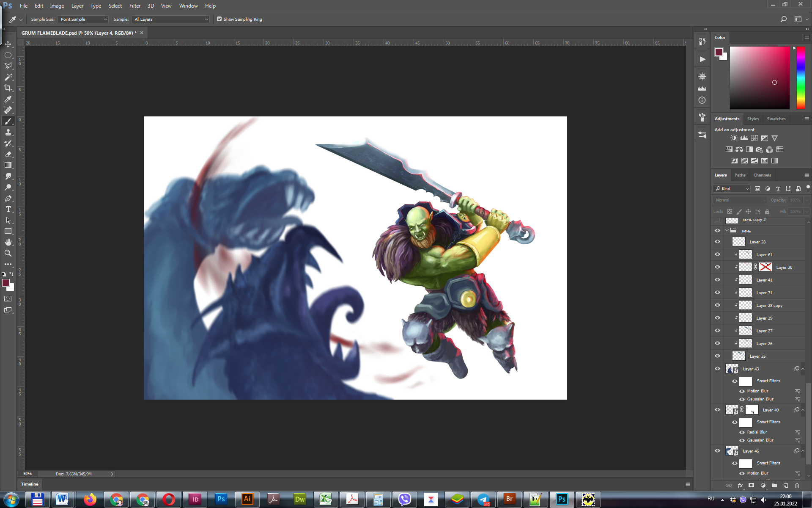The height and width of the screenshot is (508, 812).
Task: Toggle visibility of Layer 43
Action: 717,369
